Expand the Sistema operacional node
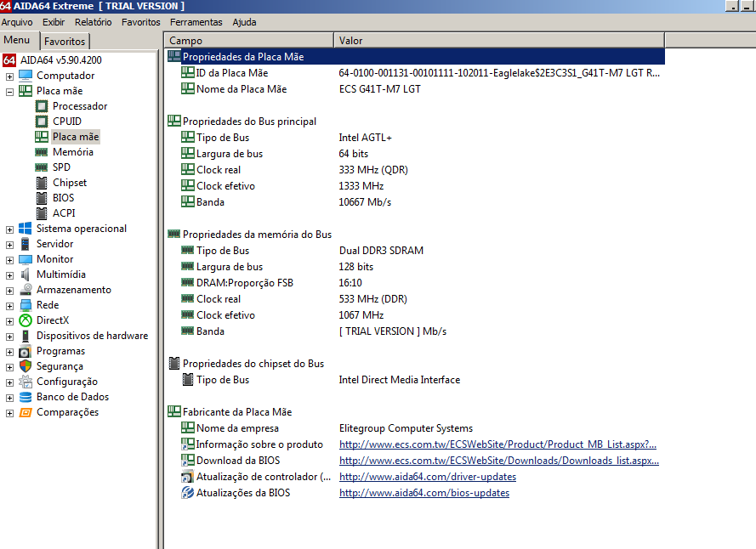 (x=9, y=229)
